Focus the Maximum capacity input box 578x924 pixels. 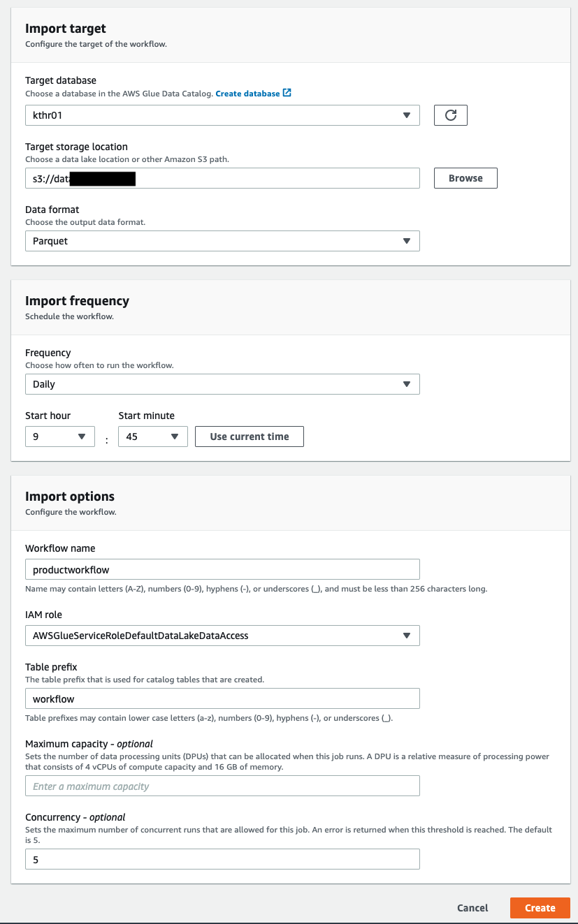click(x=222, y=786)
